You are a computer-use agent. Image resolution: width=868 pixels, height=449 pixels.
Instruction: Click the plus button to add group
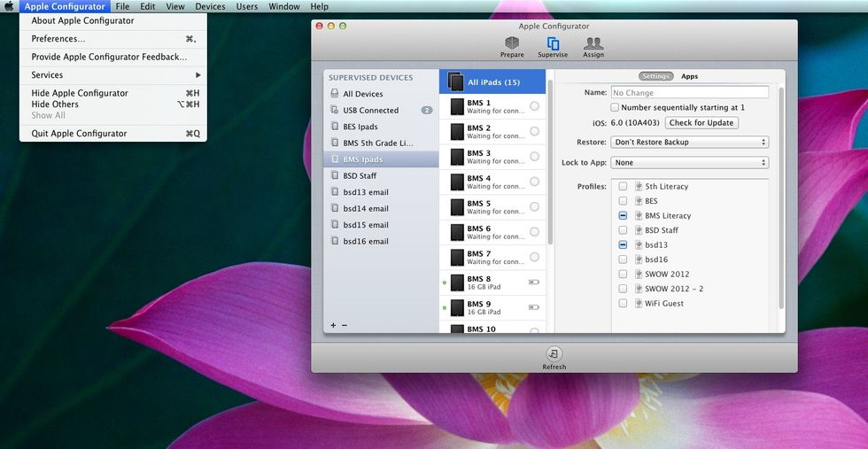[333, 325]
